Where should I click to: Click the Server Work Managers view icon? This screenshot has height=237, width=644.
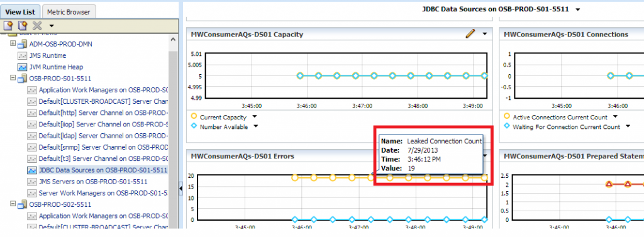32,193
